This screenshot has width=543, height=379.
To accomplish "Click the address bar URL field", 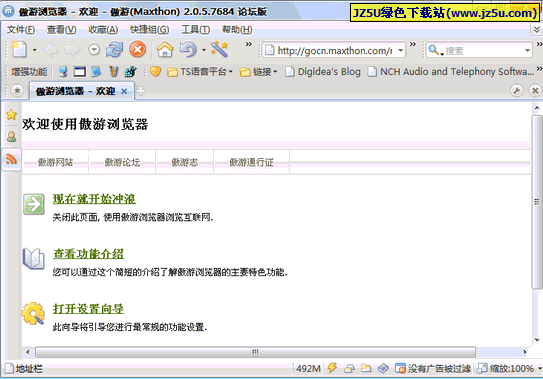I will click(x=333, y=51).
